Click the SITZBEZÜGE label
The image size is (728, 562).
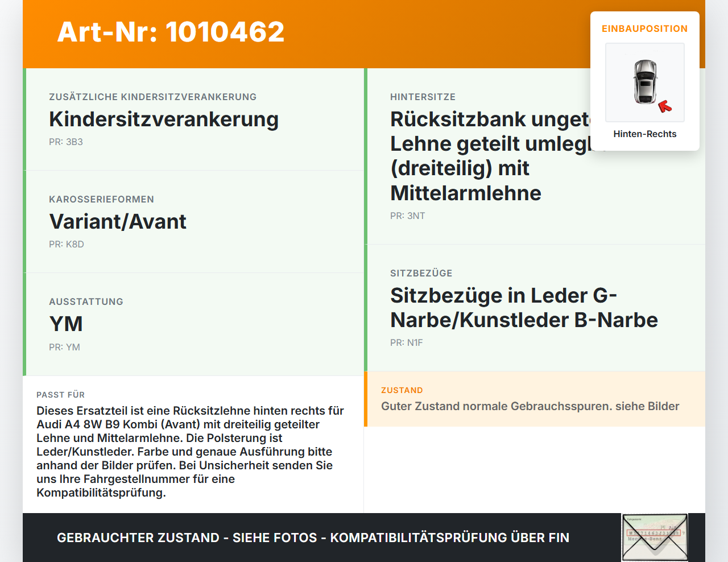(x=421, y=273)
